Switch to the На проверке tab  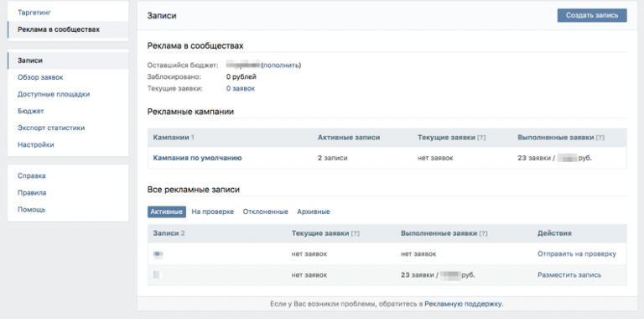pos(212,212)
